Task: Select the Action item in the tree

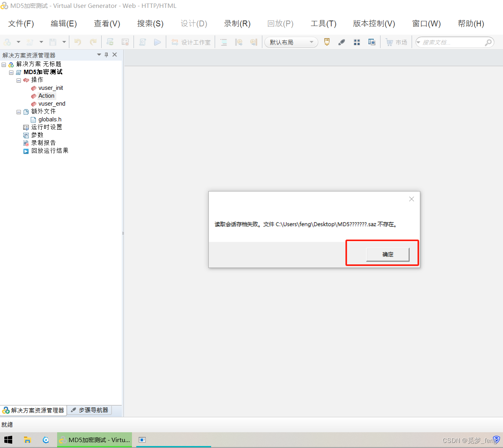Action: coord(46,96)
